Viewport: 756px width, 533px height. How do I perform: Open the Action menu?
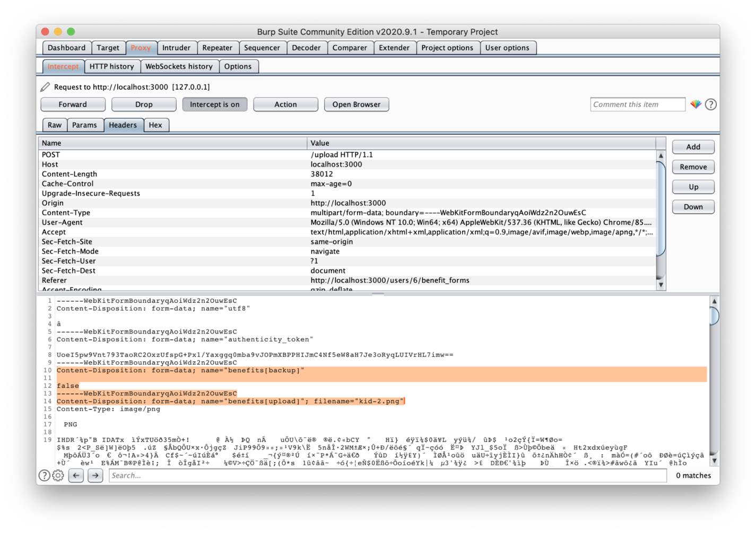coord(285,104)
